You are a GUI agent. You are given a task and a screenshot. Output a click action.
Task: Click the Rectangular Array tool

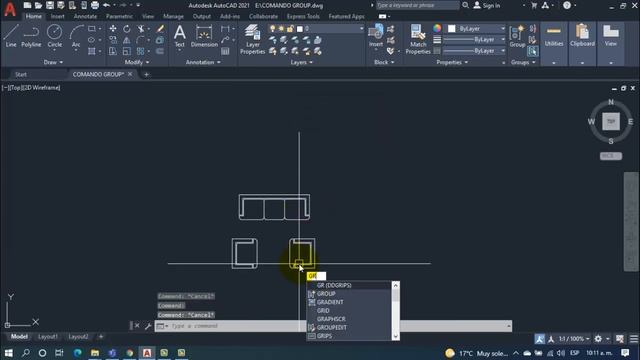tap(140, 51)
